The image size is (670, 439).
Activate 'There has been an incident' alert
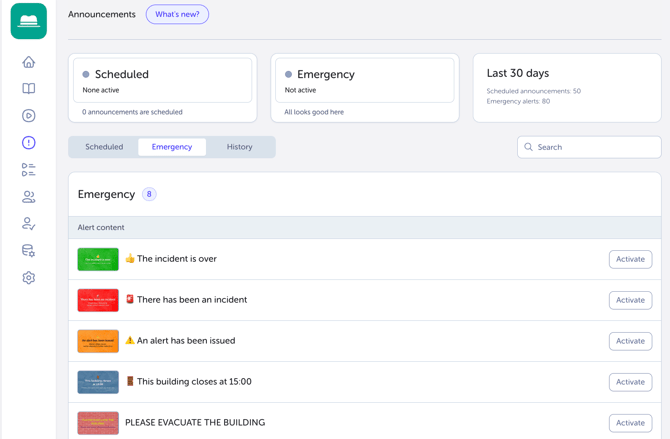pos(630,300)
